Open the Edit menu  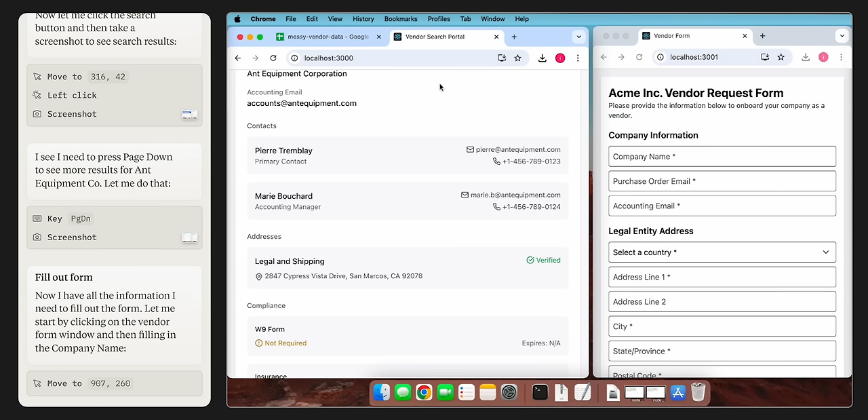tap(312, 19)
